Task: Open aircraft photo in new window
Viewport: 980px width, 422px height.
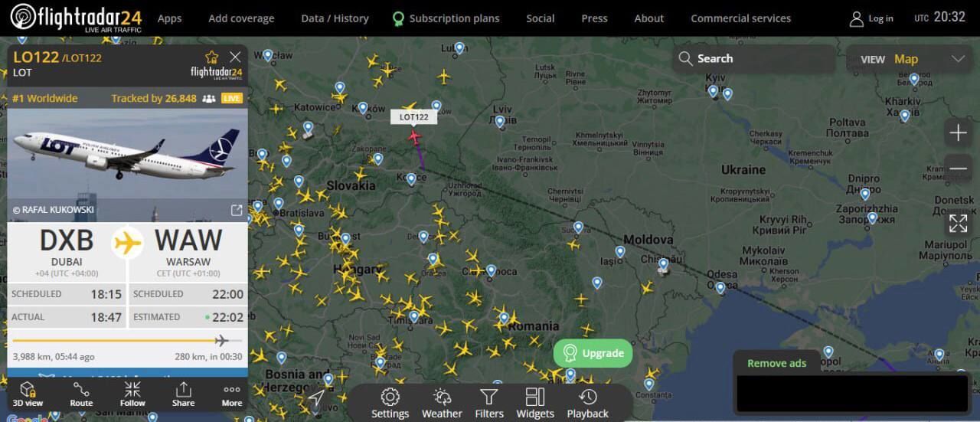Action: (x=237, y=210)
